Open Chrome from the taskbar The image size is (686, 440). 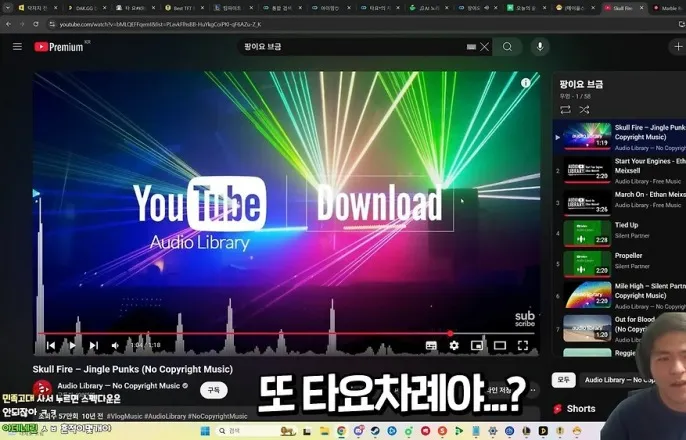coord(341,431)
